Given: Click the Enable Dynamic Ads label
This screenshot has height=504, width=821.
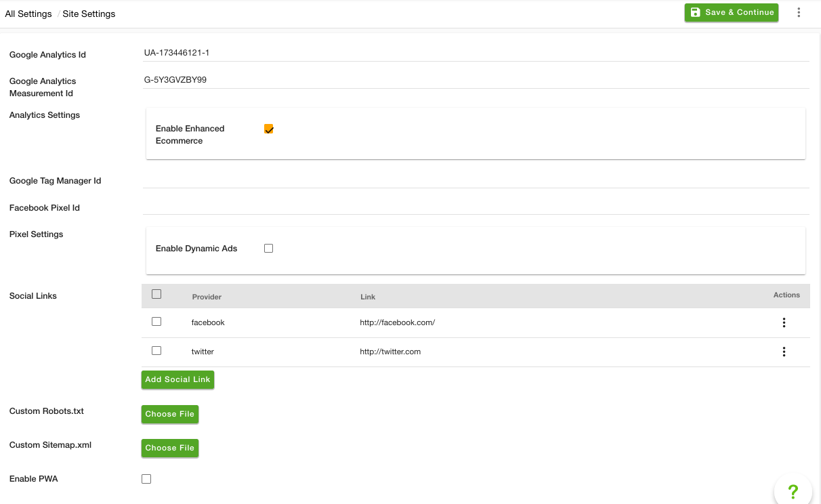Looking at the screenshot, I should point(196,249).
